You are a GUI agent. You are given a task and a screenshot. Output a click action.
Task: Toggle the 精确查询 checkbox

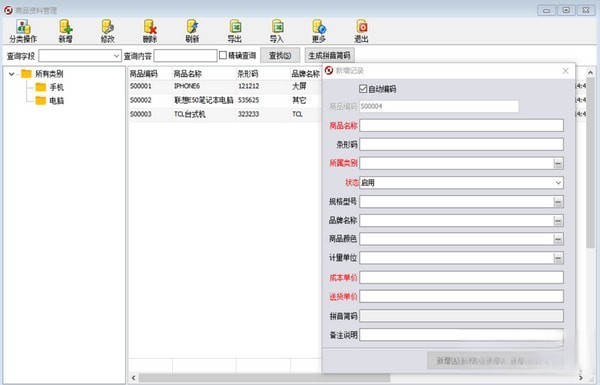[223, 55]
